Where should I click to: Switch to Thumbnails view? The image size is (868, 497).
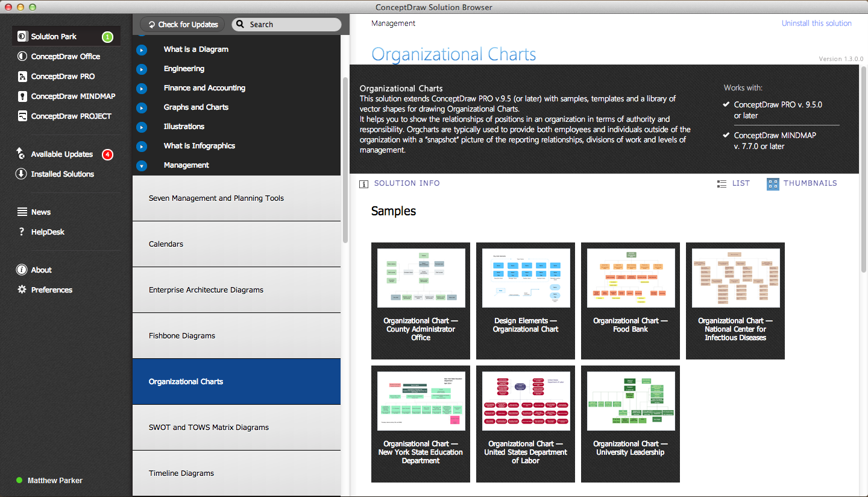click(802, 183)
